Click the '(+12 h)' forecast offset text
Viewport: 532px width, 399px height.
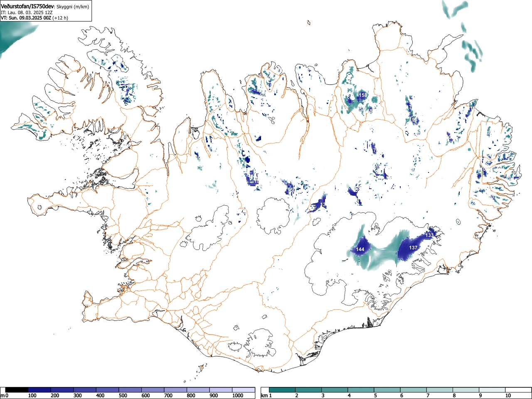pyautogui.click(x=60, y=18)
